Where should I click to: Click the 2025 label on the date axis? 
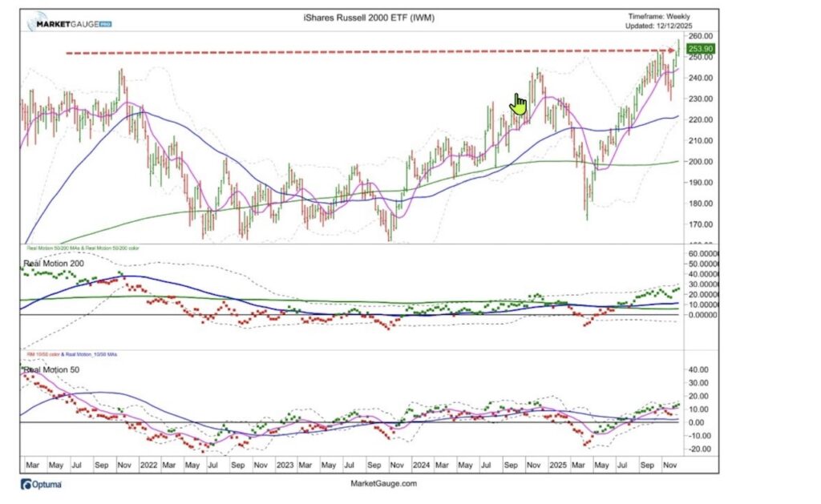click(560, 465)
